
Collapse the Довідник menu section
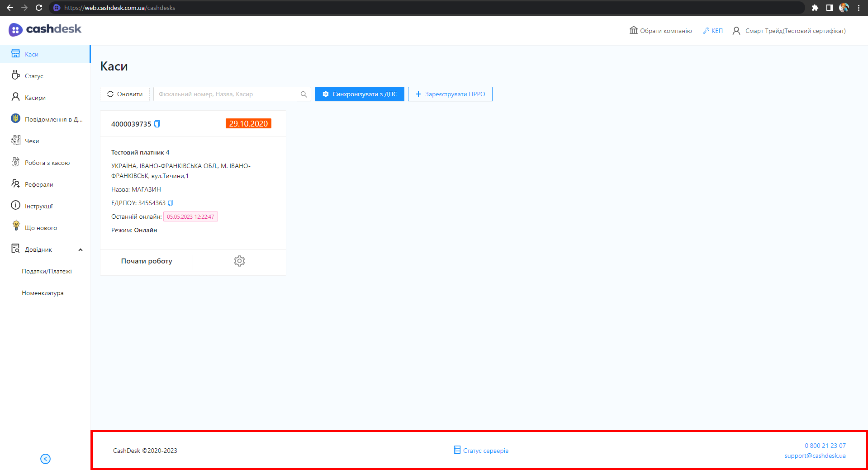80,250
